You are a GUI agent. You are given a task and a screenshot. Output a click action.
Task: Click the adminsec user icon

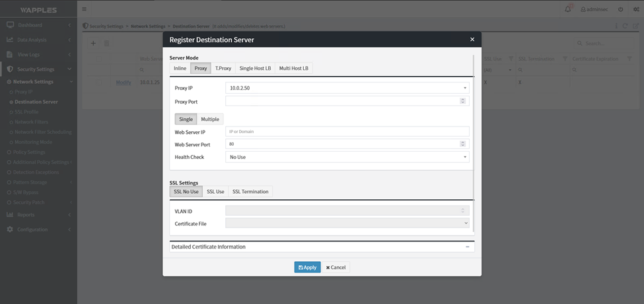click(583, 9)
